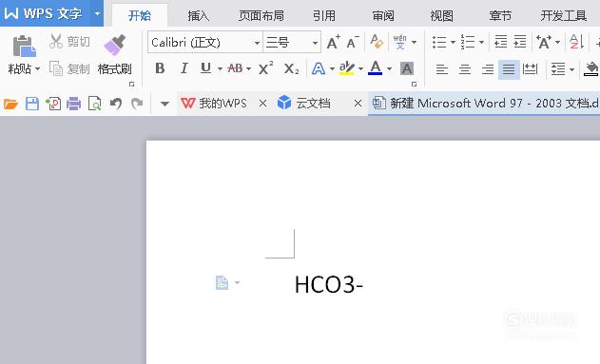This screenshot has width=600, height=364.
Task: Click the phonetic guide wén icon
Action: pyautogui.click(x=400, y=42)
